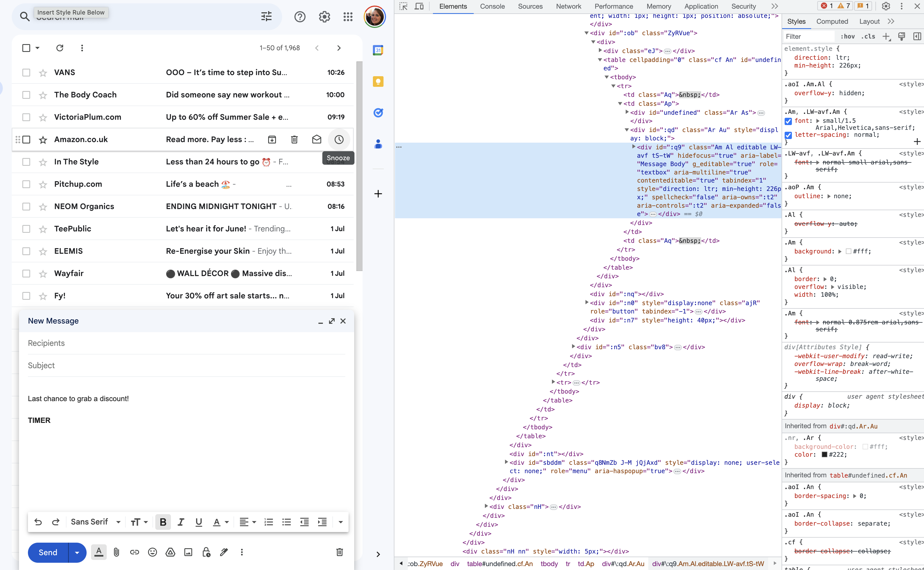
Task: Click the attach files paperclip icon
Action: pyautogui.click(x=116, y=552)
